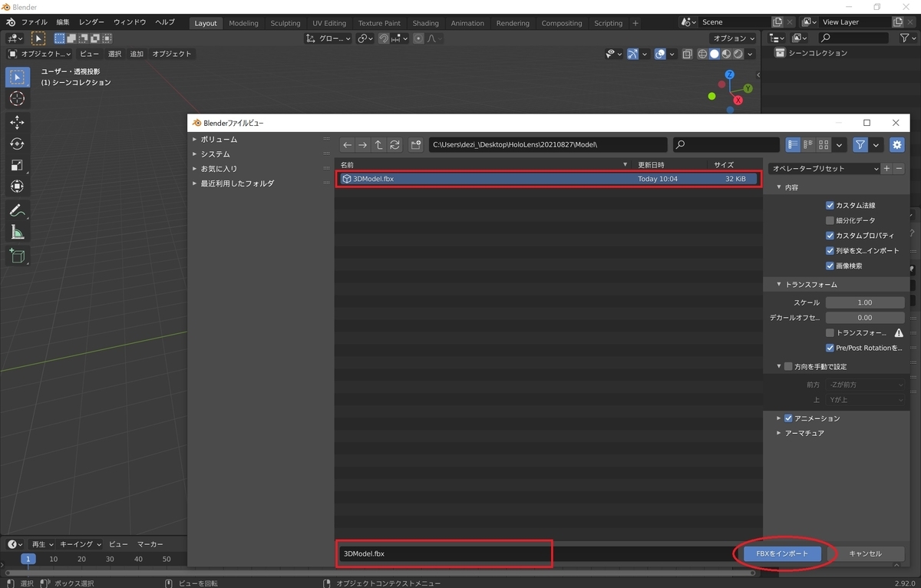Viewport: 921px width, 588px height.
Task: Switch to vertical list display mode
Action: point(793,144)
